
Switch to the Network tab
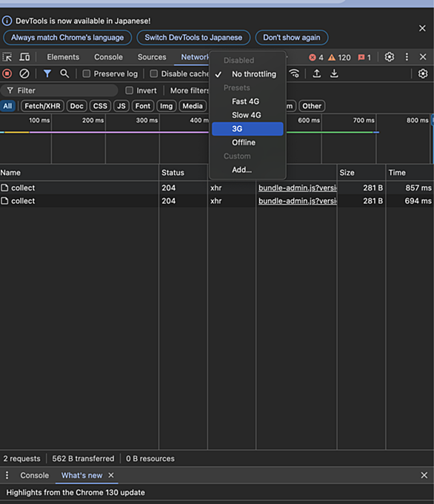point(195,57)
